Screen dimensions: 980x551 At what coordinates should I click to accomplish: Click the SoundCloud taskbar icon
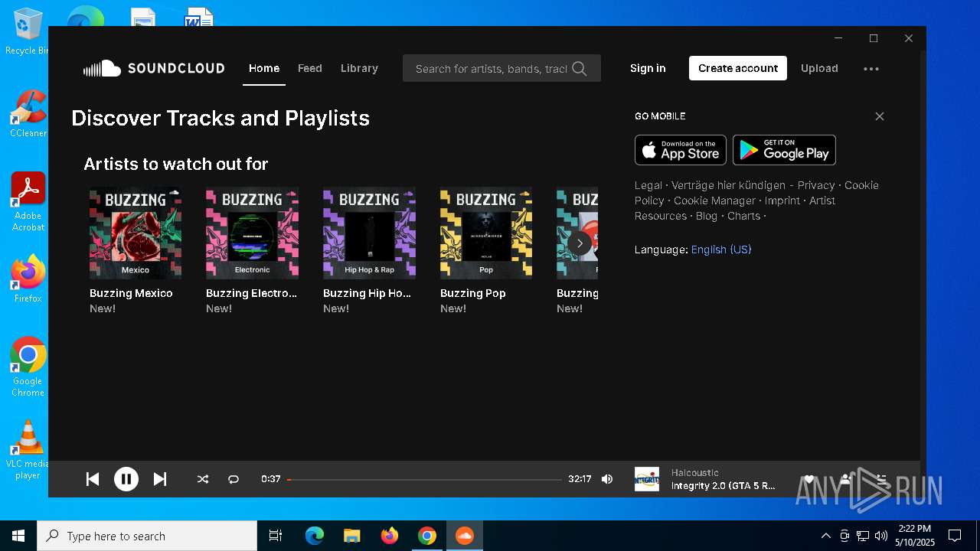[465, 536]
